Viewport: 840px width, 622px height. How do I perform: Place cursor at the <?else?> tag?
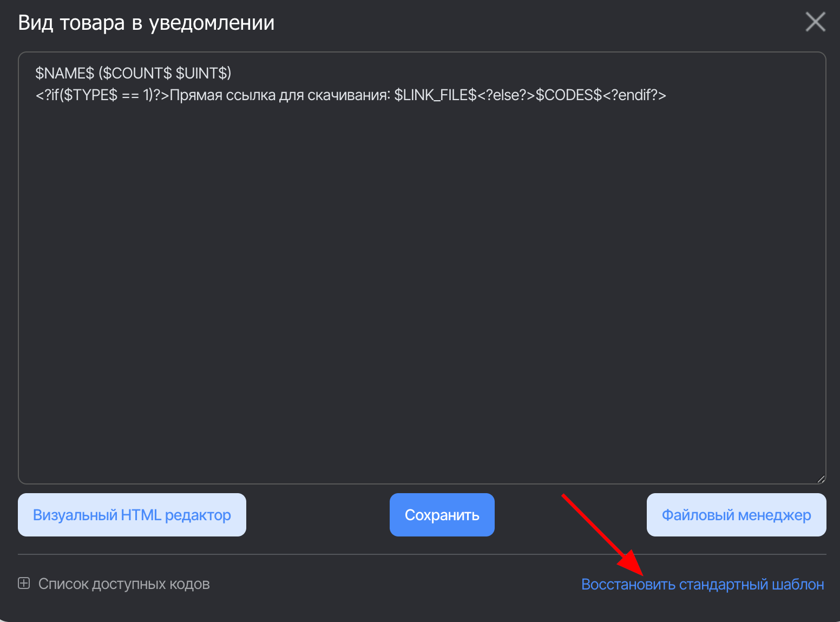[506, 95]
